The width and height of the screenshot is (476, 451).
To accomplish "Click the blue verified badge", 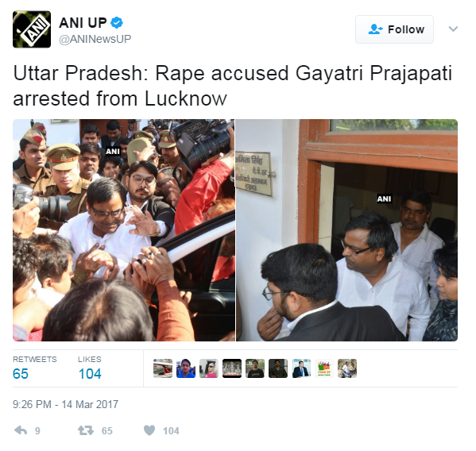I will coord(117,23).
